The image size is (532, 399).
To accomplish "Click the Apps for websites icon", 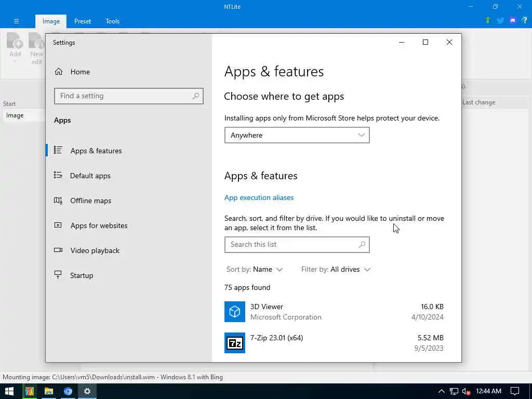I will pyautogui.click(x=58, y=225).
